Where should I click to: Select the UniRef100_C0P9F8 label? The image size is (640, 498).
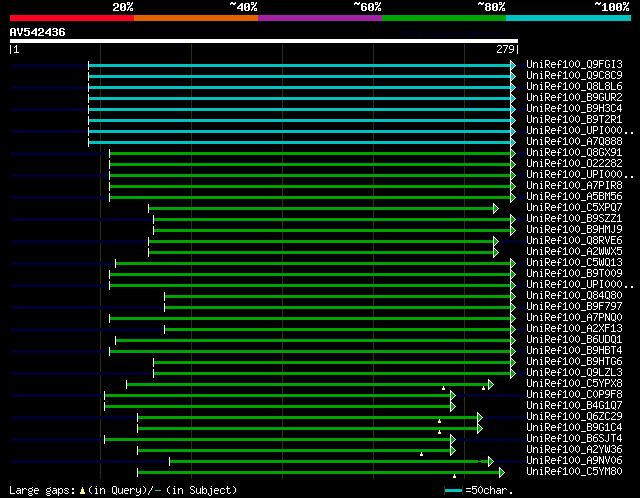[574, 395]
